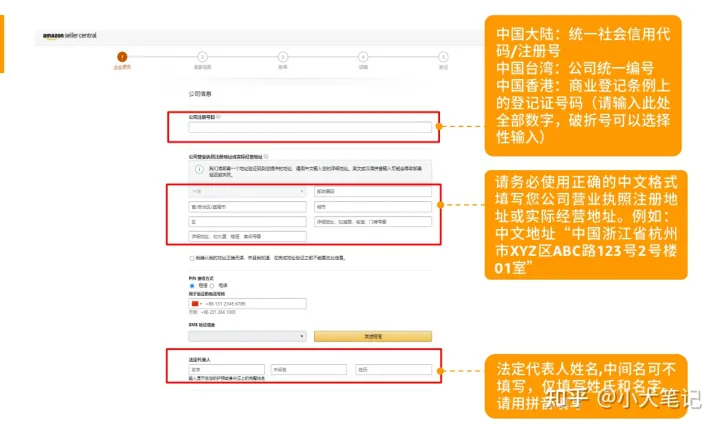This screenshot has height=429, width=720.
Task: Click the step 4 progress circle
Action: tap(362, 57)
